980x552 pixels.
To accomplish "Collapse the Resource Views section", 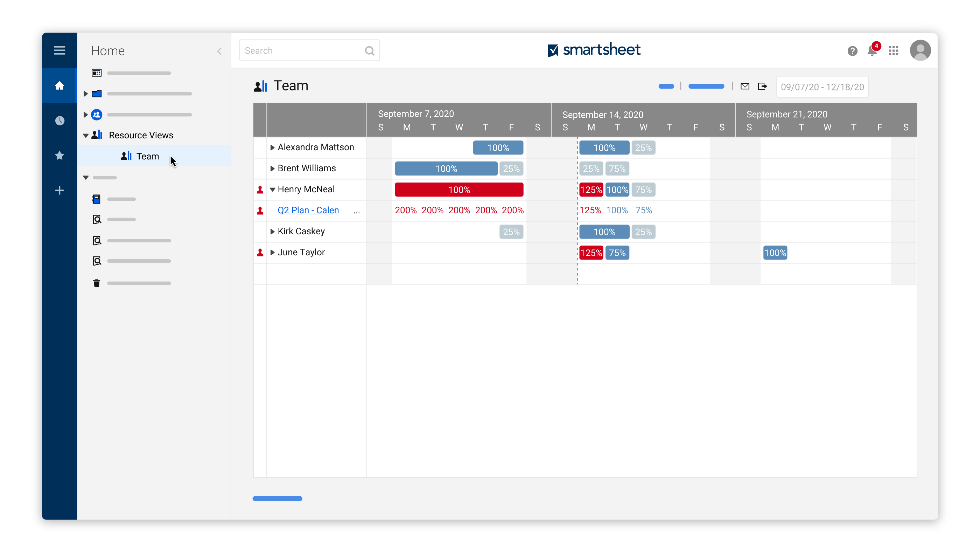I will pos(86,136).
